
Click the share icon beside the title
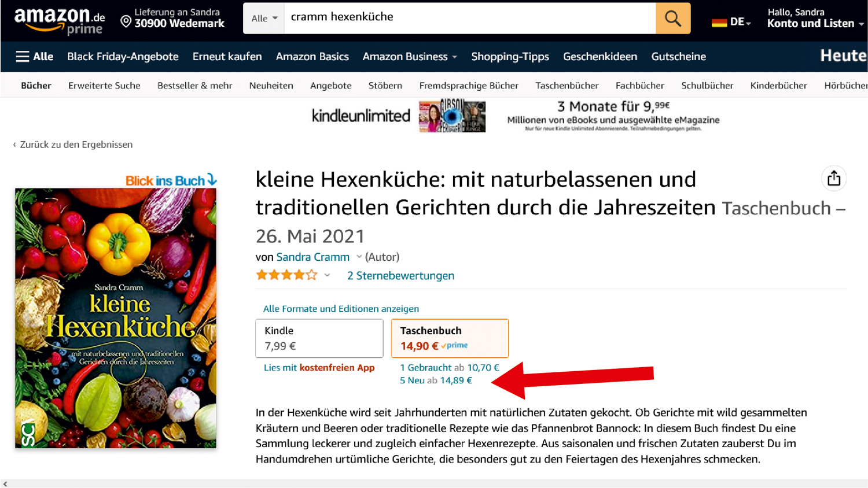pyautogui.click(x=833, y=178)
